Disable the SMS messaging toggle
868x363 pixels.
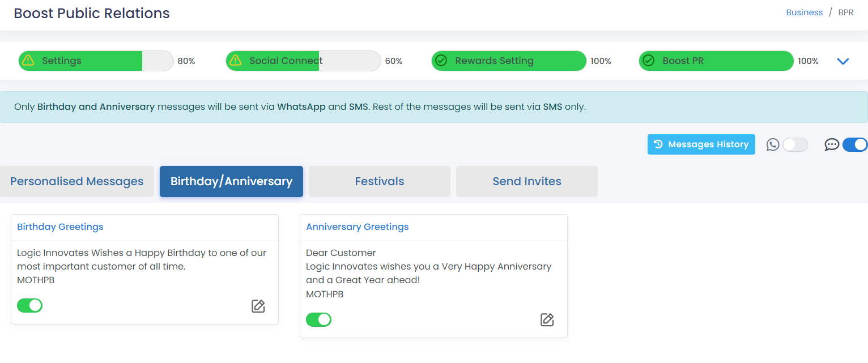tap(855, 145)
